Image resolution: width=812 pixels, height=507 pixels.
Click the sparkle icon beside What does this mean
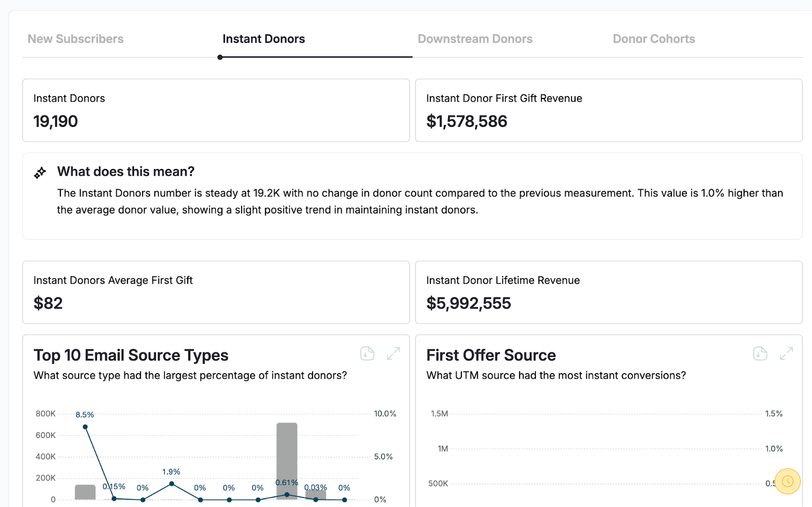coord(40,173)
